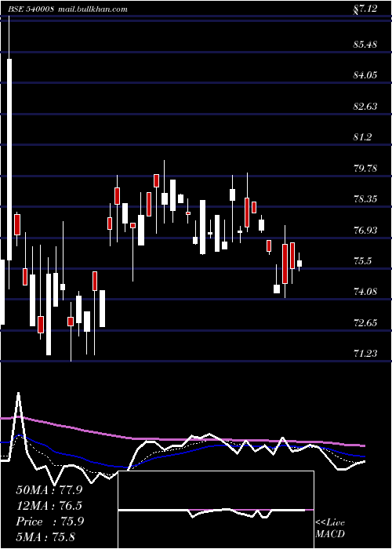
Task: Select the 5MA : 75.8 readout
Action: click(45, 537)
